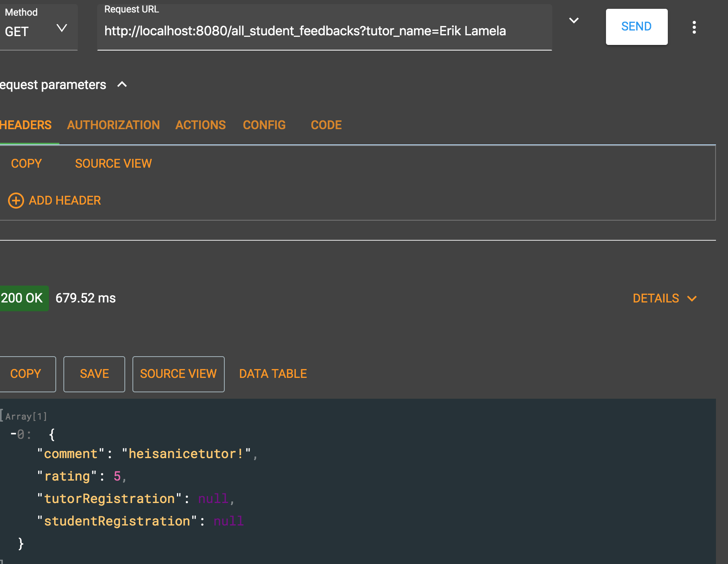Click the null value of studentRegistration
728x564 pixels.
[228, 521]
